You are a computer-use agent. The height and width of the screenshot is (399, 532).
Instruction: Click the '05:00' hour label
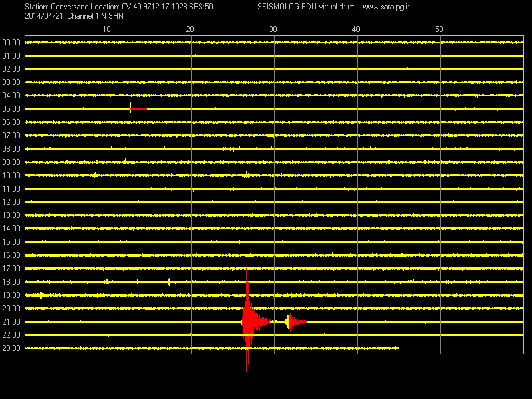tap(11, 109)
